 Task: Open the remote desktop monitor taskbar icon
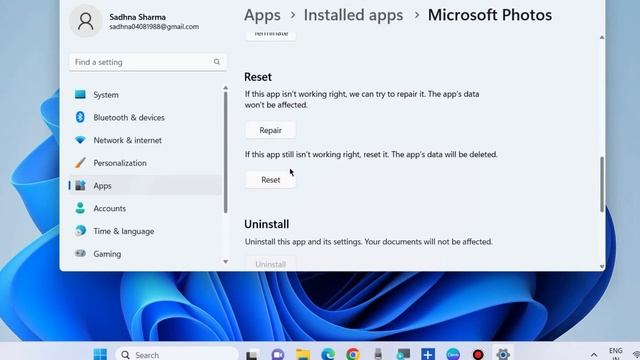click(403, 354)
